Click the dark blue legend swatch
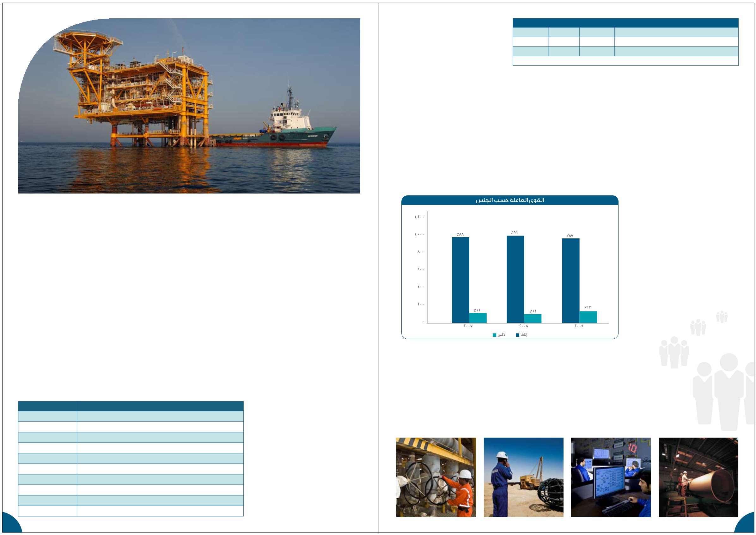The image size is (756, 535). [x=517, y=335]
